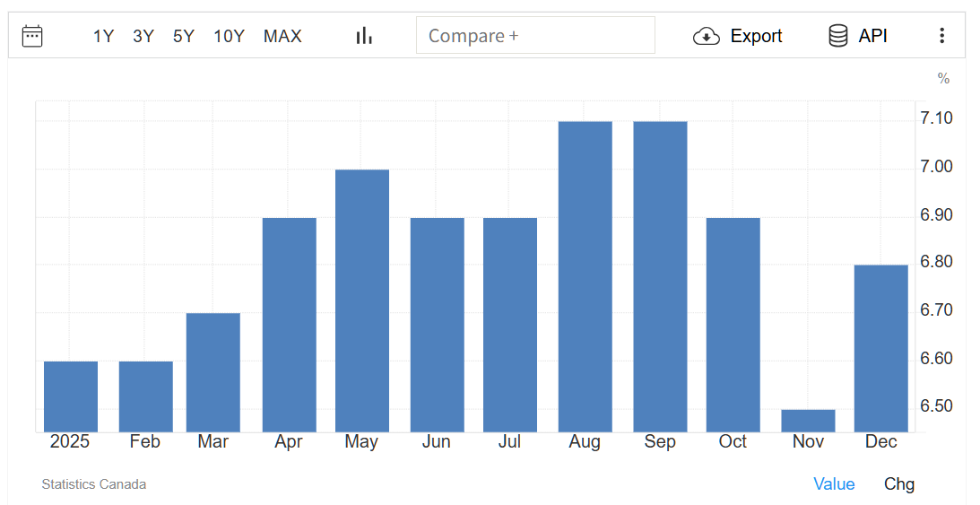980x505 pixels.
Task: Select the 3Y time range
Action: [143, 36]
